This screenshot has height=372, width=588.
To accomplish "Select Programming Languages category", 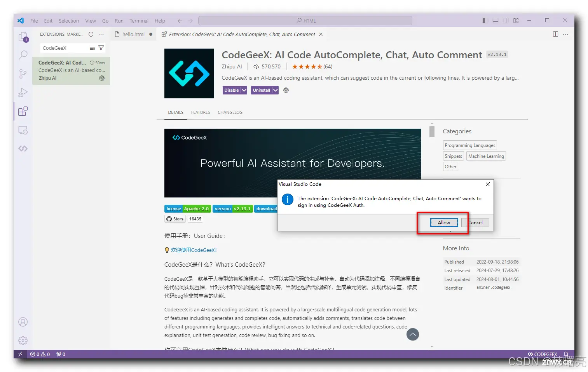I will [470, 145].
